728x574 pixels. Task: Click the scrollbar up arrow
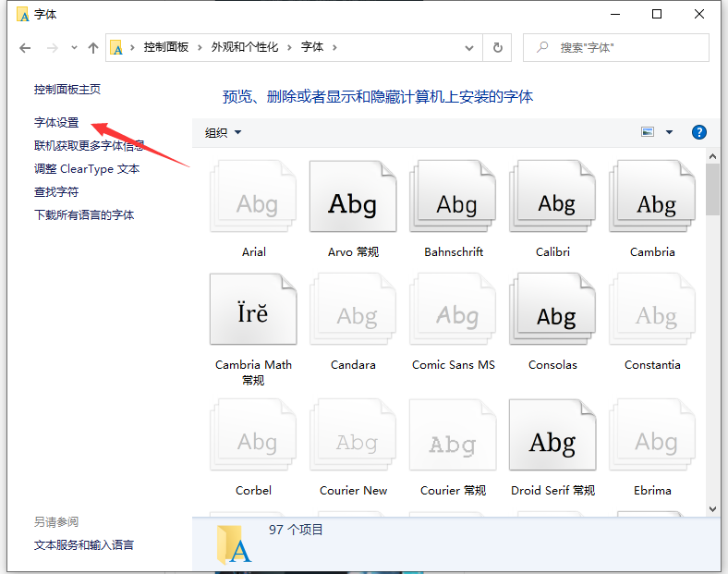click(712, 156)
